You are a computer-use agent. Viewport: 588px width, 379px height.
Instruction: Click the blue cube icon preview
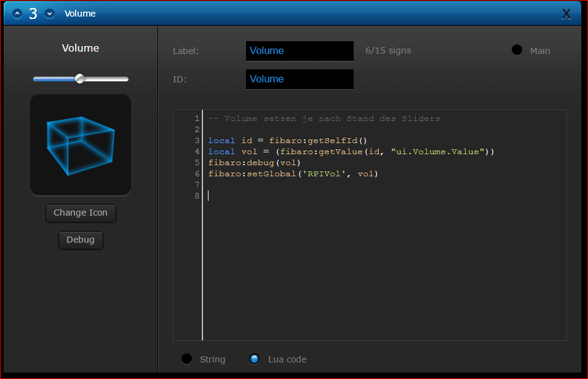81,144
